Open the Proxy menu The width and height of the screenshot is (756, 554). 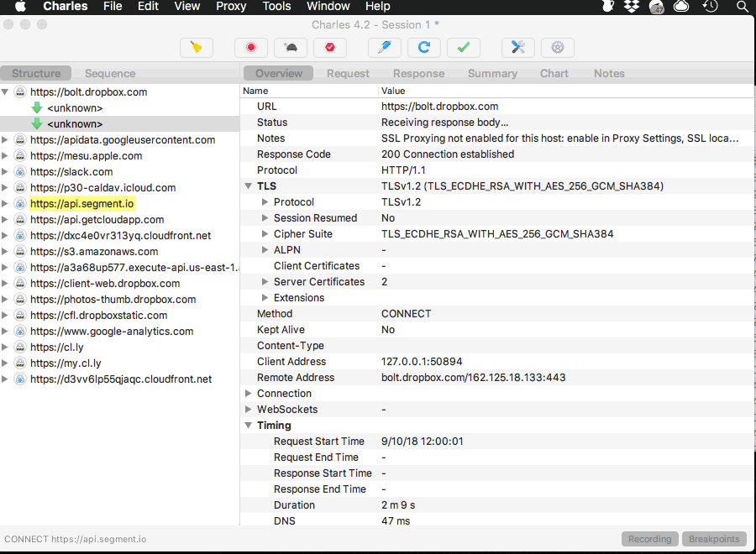[x=231, y=7]
